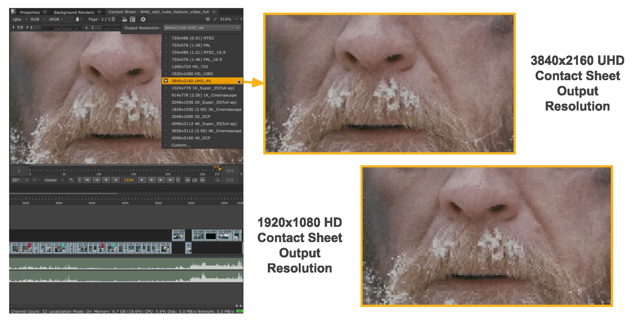Jump to the last frame

pos(170,180)
